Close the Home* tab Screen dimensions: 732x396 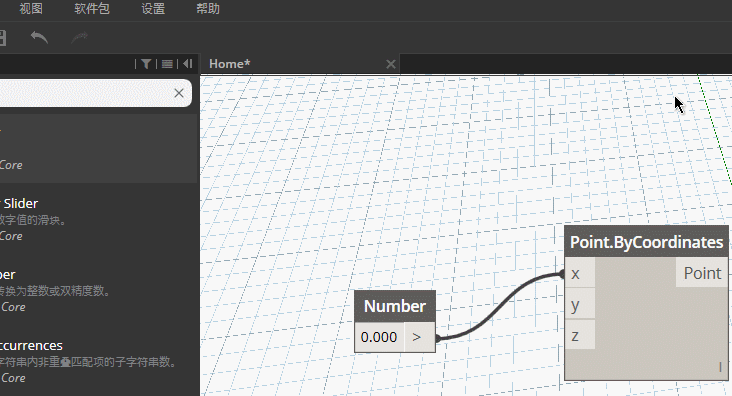click(x=391, y=64)
